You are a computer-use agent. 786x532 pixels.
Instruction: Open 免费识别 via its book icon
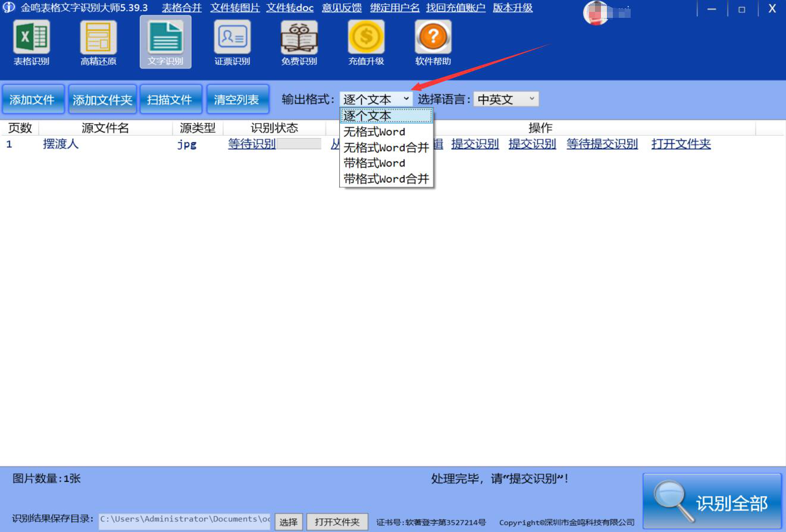pyautogui.click(x=299, y=42)
